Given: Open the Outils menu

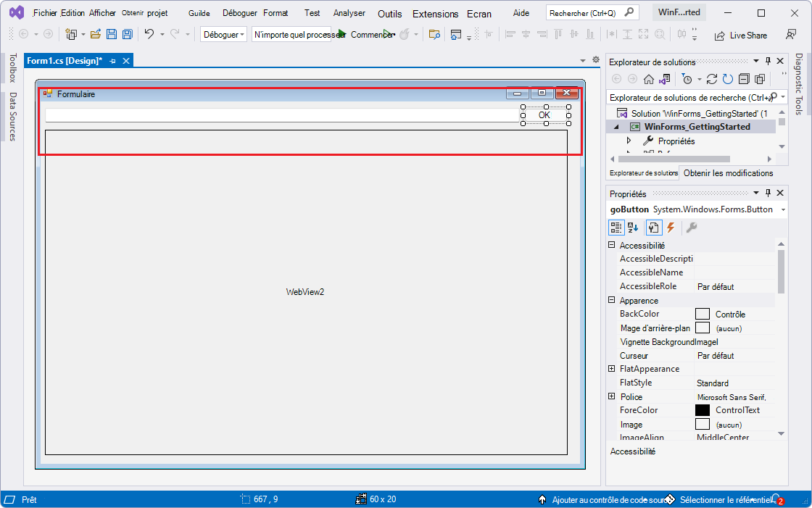Looking at the screenshot, I should tap(389, 13).
